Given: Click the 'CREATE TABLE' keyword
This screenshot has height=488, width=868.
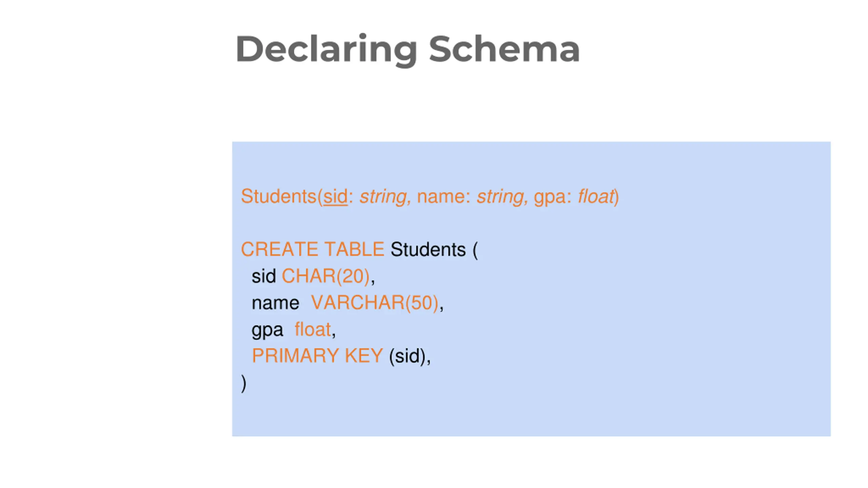Looking at the screenshot, I should 312,249.
